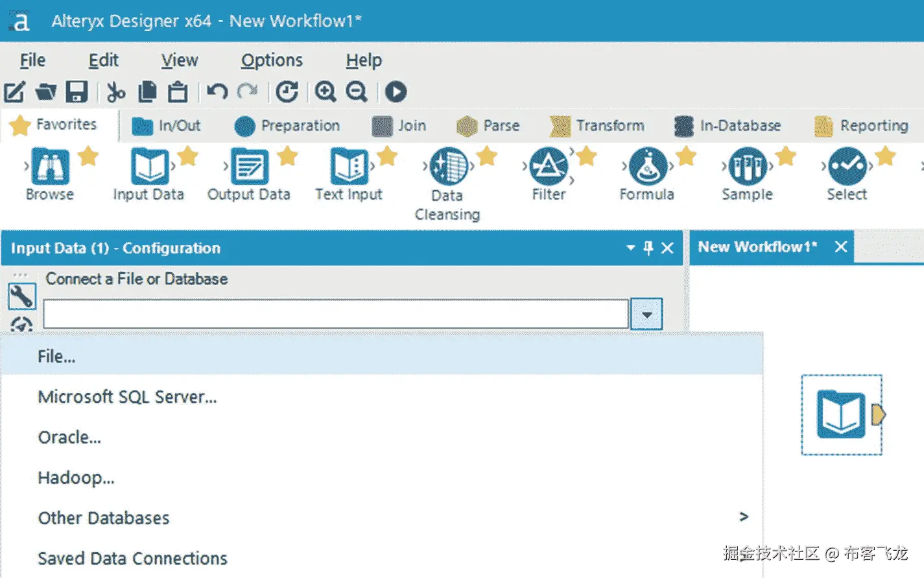Undo the last action
Screen dimensions: 924x578
coord(217,91)
